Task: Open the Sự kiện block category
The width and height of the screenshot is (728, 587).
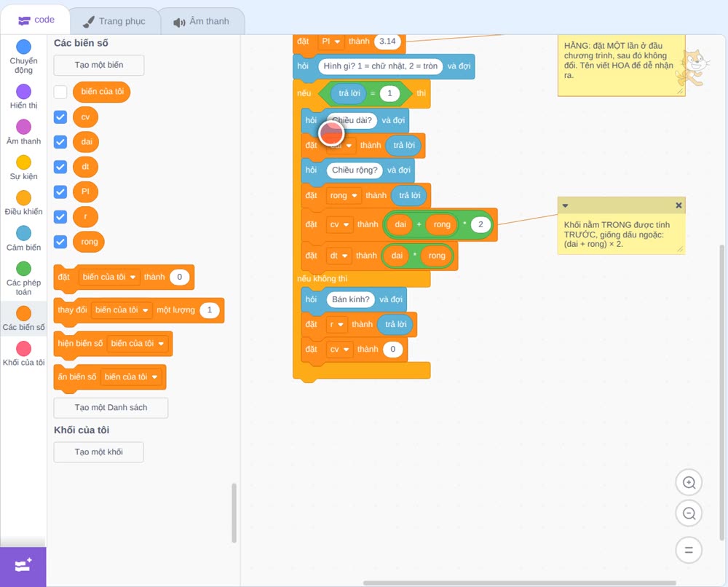Action: [x=24, y=168]
